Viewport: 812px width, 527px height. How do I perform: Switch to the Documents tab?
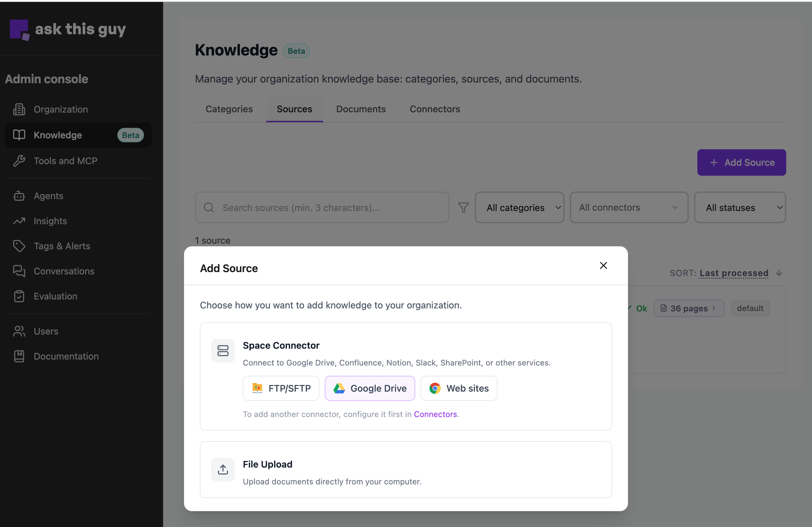click(361, 109)
